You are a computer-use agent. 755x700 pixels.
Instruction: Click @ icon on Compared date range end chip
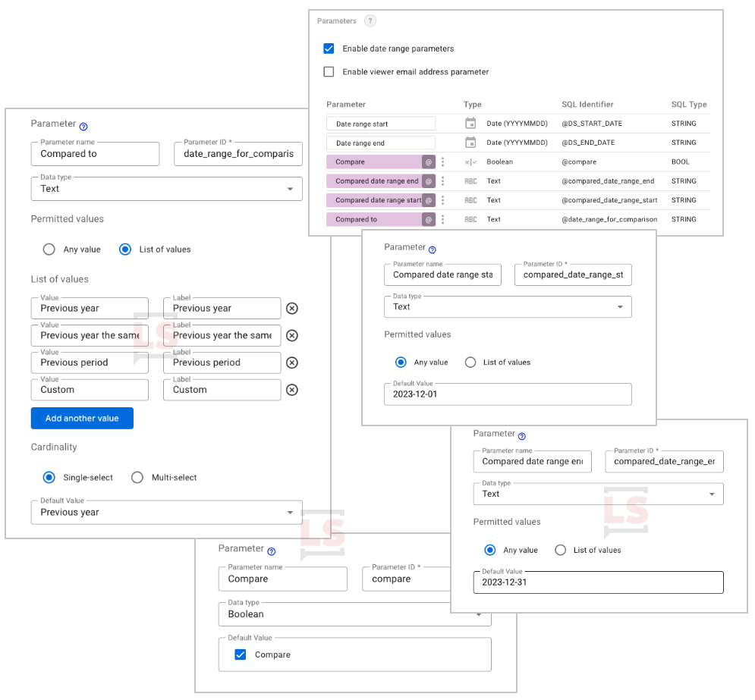429,181
